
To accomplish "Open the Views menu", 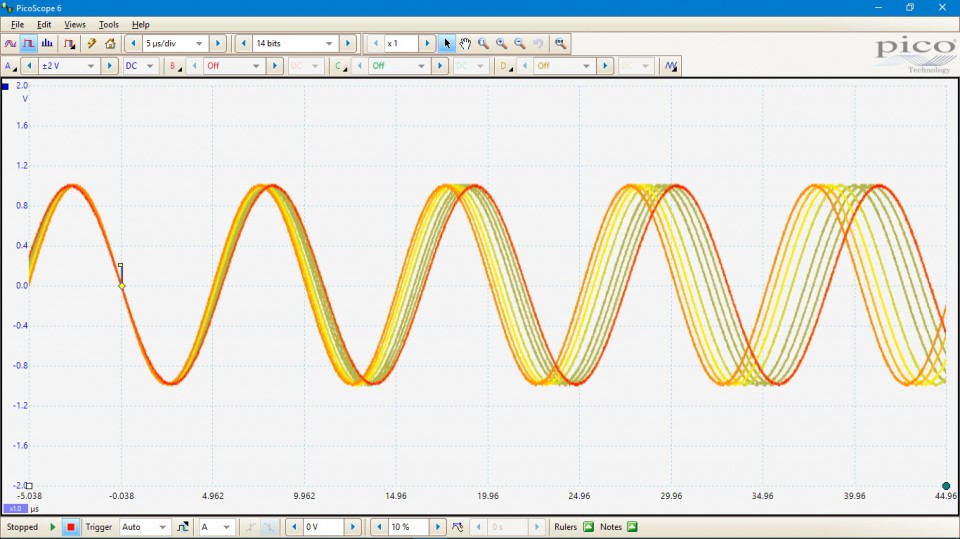I will (75, 24).
